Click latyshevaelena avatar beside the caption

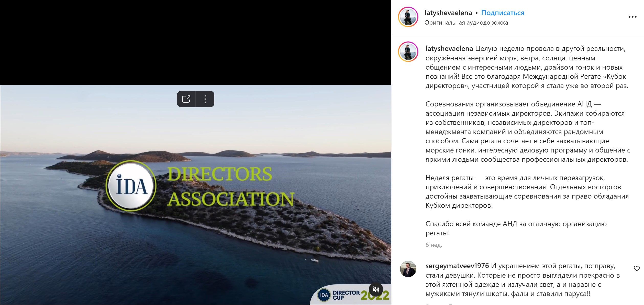click(x=408, y=51)
